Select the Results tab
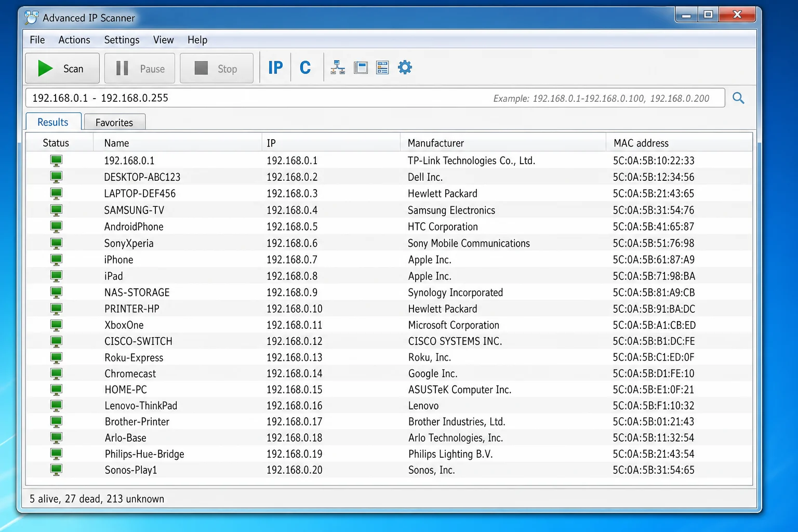This screenshot has height=532, width=798. tap(54, 122)
